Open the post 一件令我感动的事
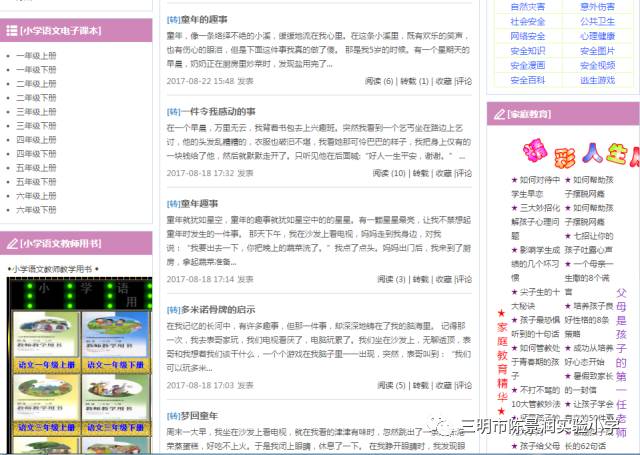This screenshot has height=455, width=640. click(x=218, y=111)
